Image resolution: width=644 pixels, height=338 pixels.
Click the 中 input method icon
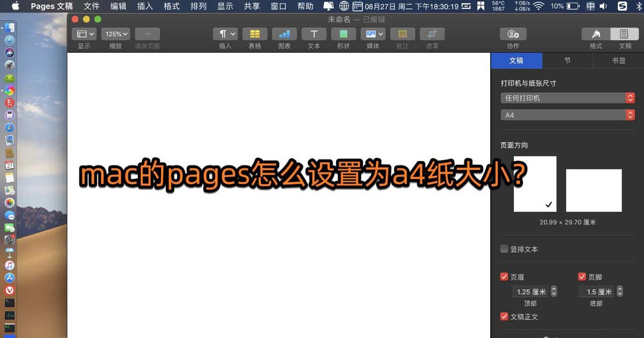tap(590, 6)
